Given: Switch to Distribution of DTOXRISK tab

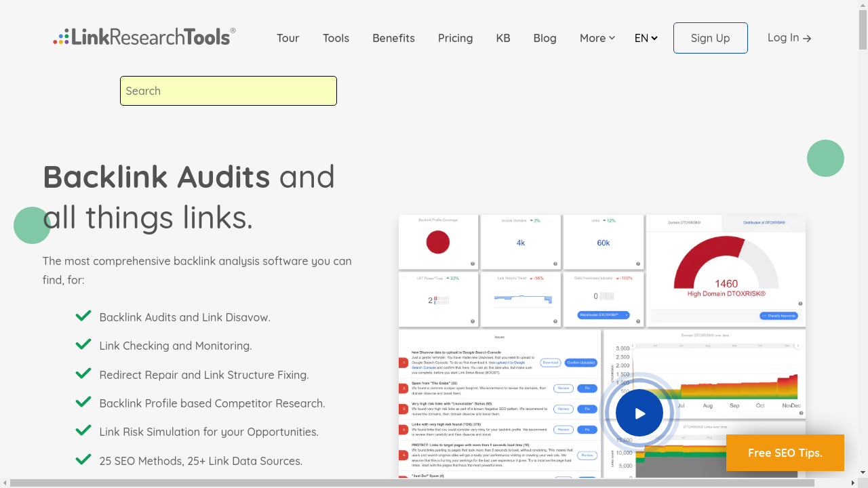Looking at the screenshot, I should point(764,222).
